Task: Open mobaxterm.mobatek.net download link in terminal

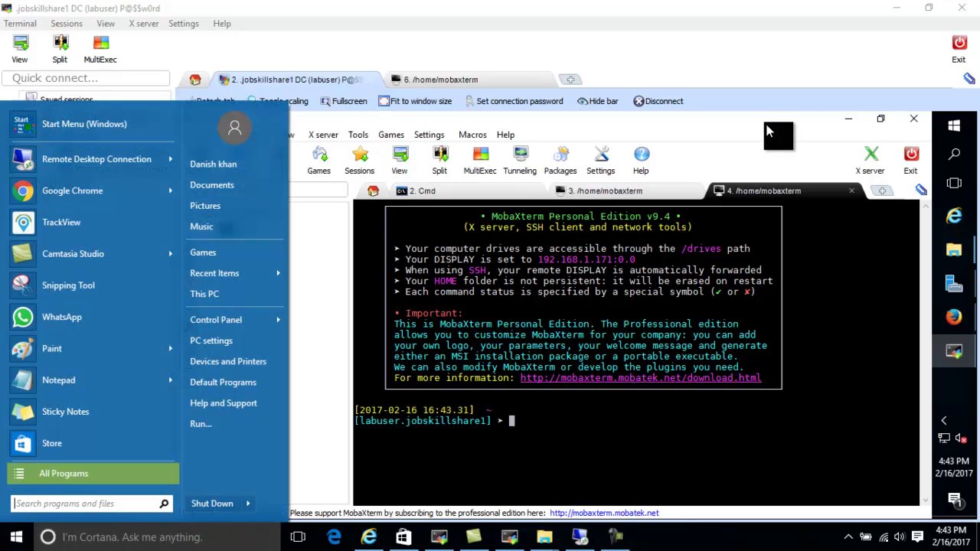Action: (641, 377)
